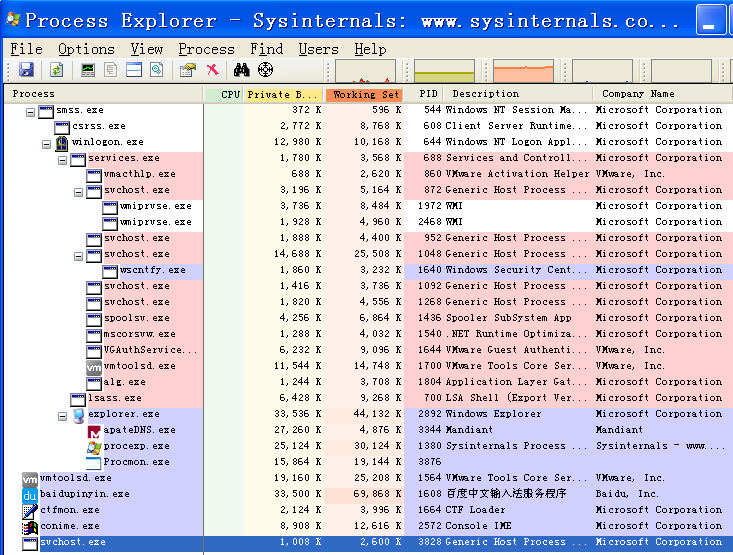Collapse the svchost.exe PID 872 node
Viewport: 733px width, 555px height.
coord(79,192)
